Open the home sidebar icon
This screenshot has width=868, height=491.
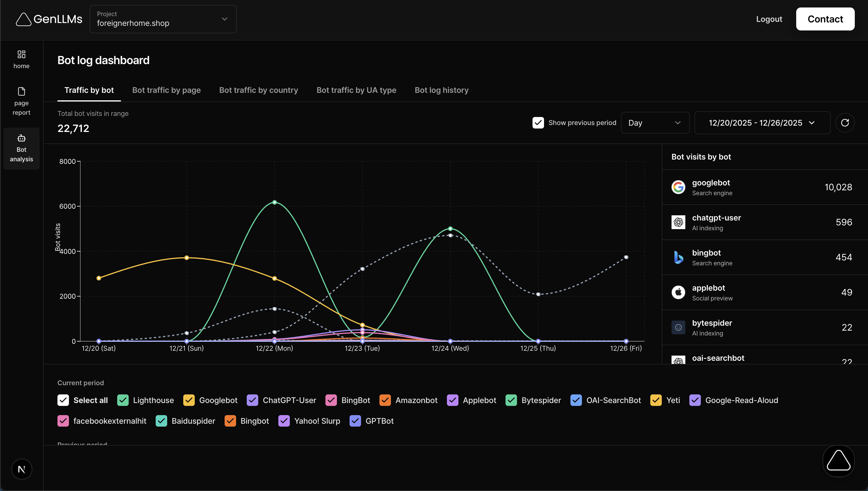21,54
